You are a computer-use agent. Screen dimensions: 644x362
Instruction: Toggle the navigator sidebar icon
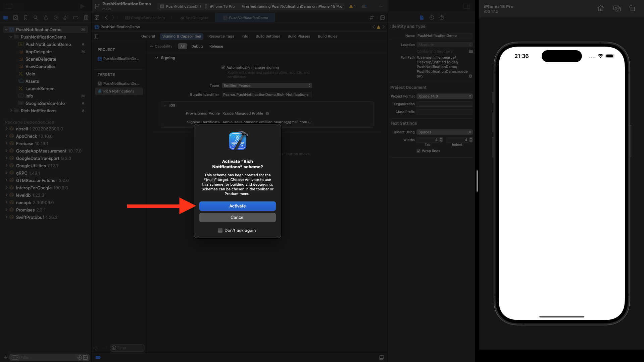[x=9, y=6]
